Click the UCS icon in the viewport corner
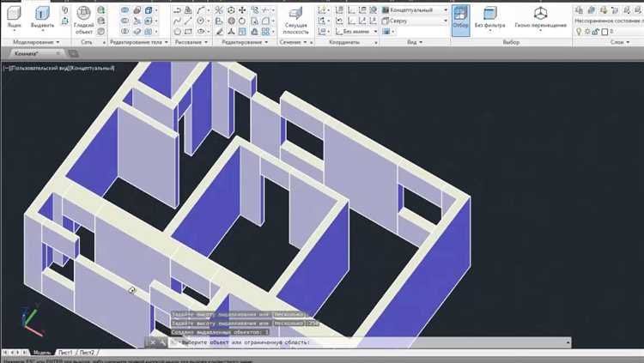 tap(31, 324)
